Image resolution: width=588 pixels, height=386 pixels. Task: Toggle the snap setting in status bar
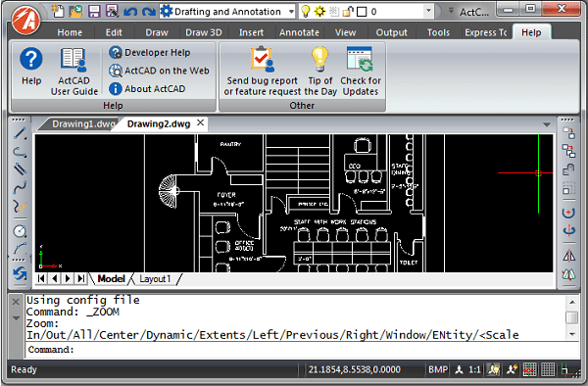[x=529, y=370]
